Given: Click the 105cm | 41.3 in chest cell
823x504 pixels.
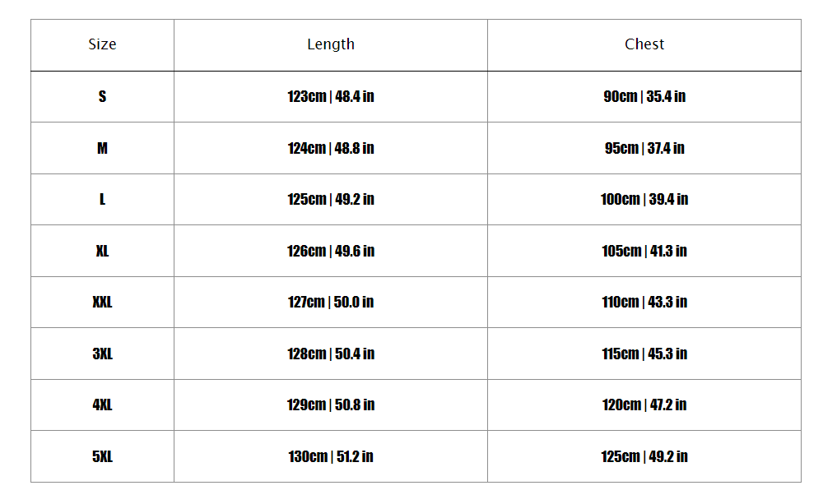Looking at the screenshot, I should pyautogui.click(x=644, y=251).
